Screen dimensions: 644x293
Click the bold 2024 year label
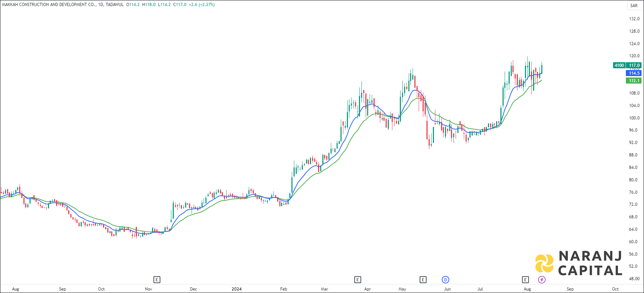(237, 289)
